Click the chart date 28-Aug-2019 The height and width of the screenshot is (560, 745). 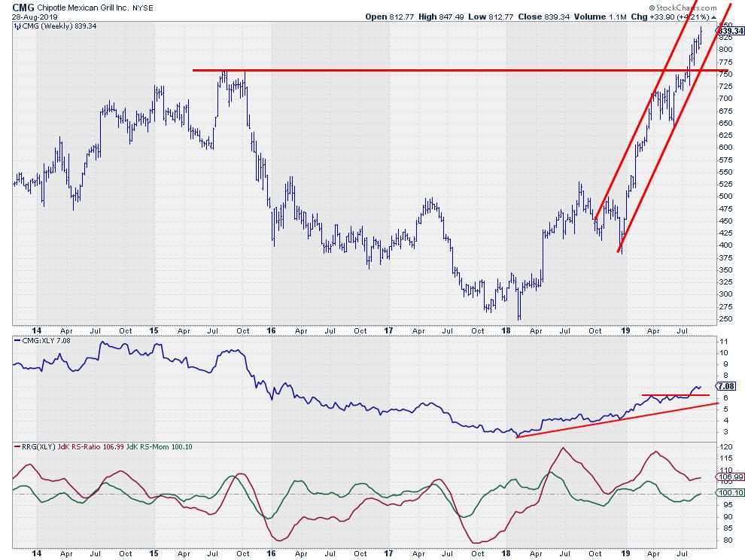coord(35,17)
